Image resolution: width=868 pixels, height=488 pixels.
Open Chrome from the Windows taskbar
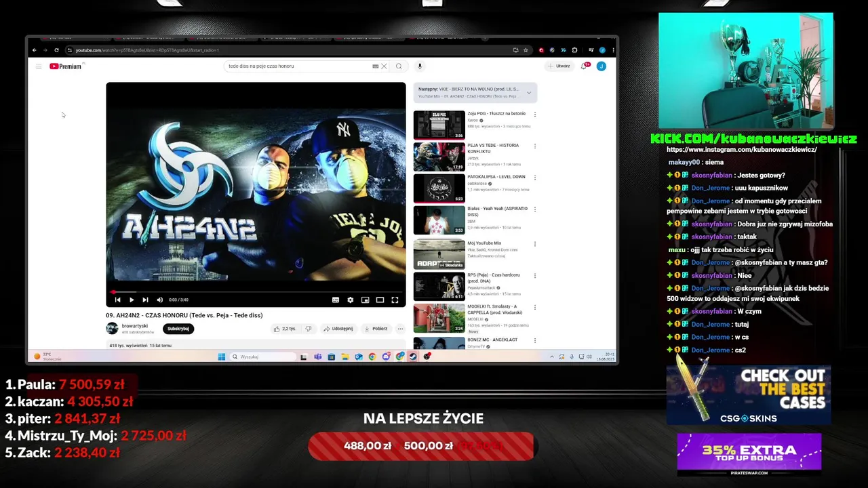(x=372, y=357)
